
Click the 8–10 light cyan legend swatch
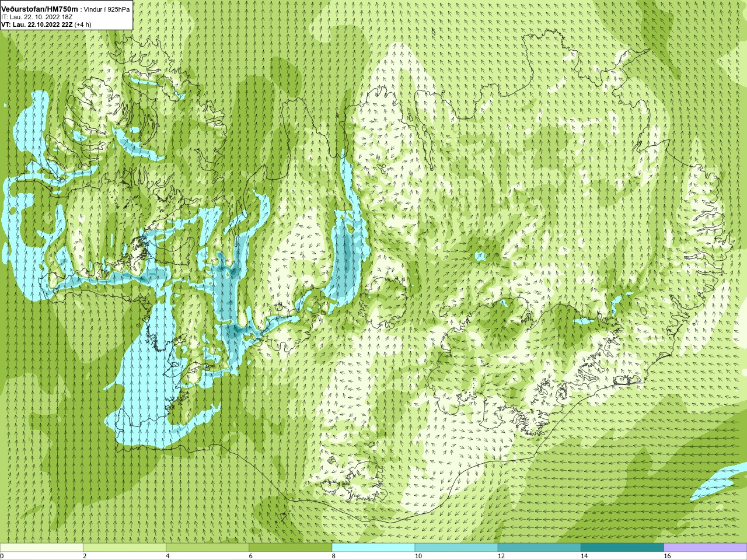(373, 548)
